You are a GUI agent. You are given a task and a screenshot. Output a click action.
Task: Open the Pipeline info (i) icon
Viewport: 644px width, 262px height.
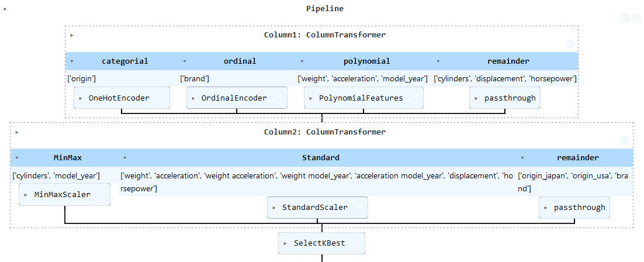(625, 18)
